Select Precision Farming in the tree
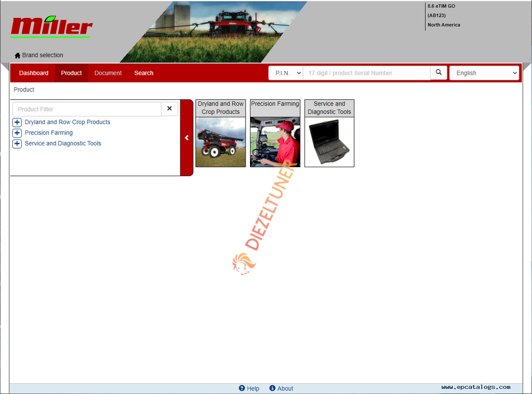Viewport: 532px width, 394px height. pyautogui.click(x=49, y=132)
